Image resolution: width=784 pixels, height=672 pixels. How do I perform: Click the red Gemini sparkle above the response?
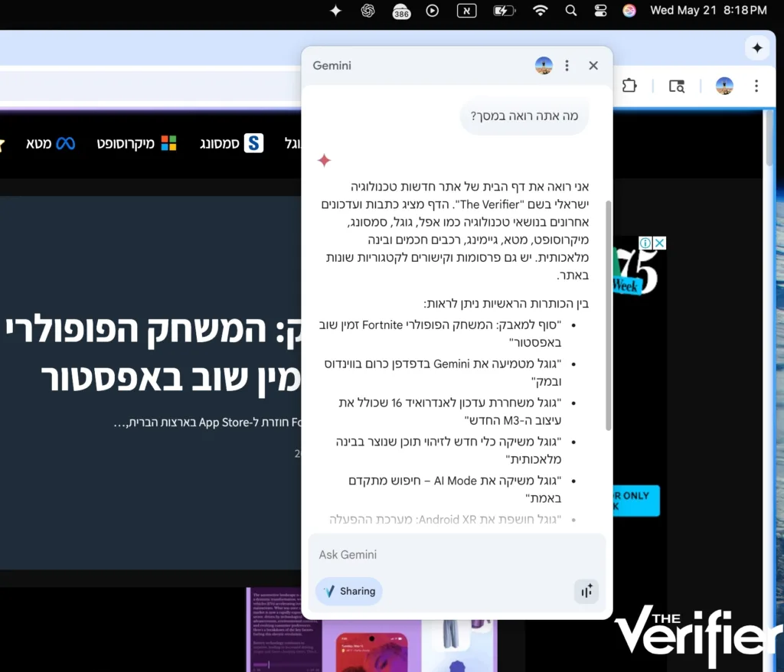[x=324, y=160]
